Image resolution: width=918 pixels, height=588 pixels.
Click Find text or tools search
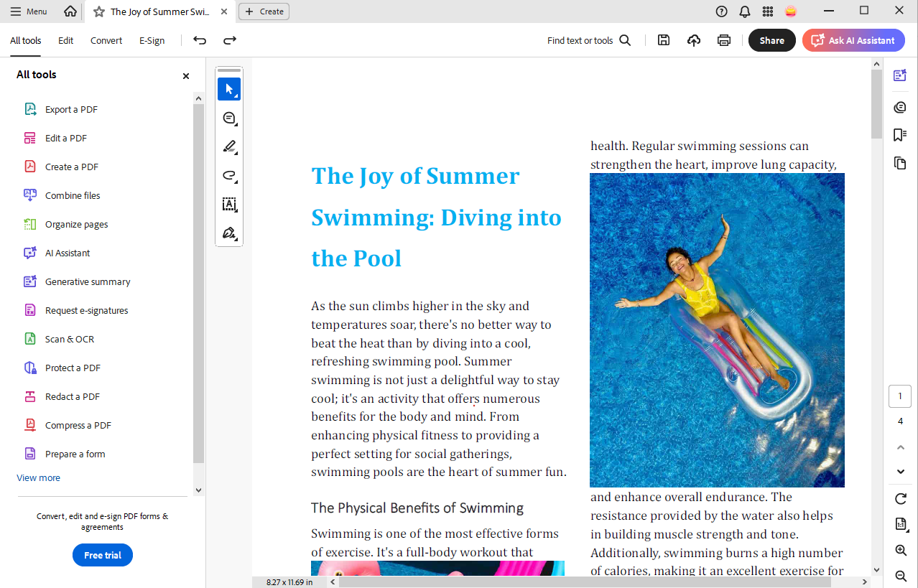(x=589, y=41)
